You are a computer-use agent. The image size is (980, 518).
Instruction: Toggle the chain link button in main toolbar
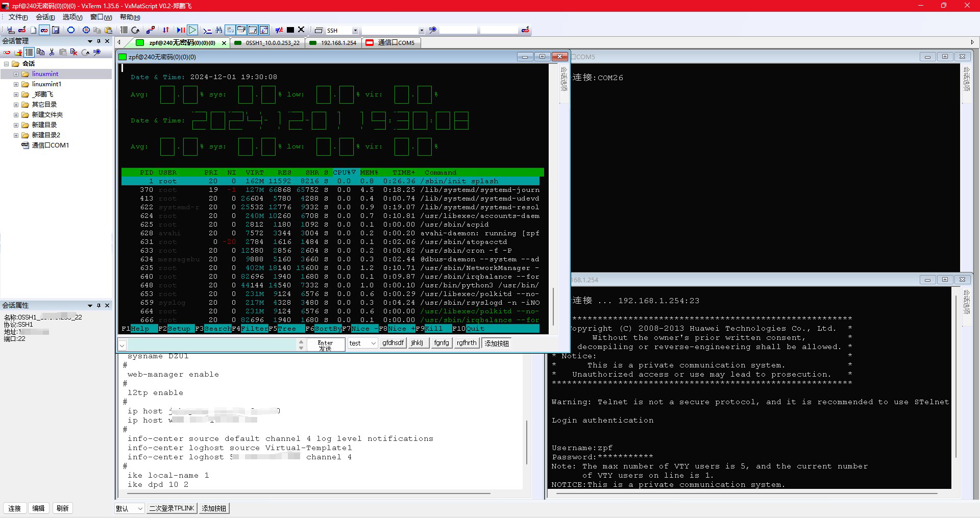click(44, 30)
